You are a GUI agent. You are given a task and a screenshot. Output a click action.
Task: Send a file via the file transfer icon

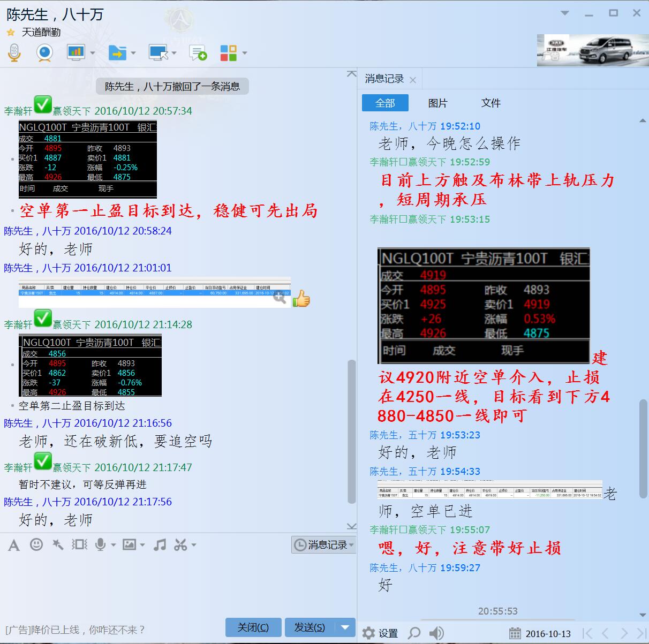pyautogui.click(x=118, y=52)
